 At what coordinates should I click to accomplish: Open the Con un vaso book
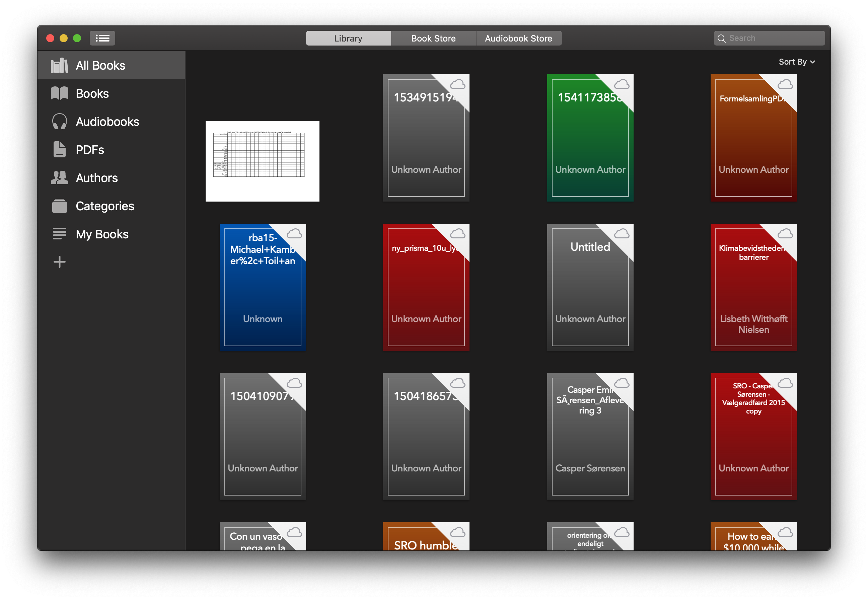point(263,536)
